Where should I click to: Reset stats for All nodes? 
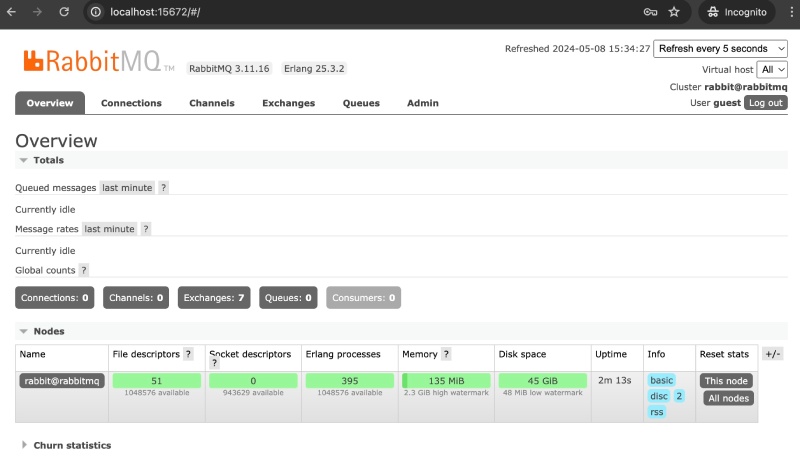728,398
